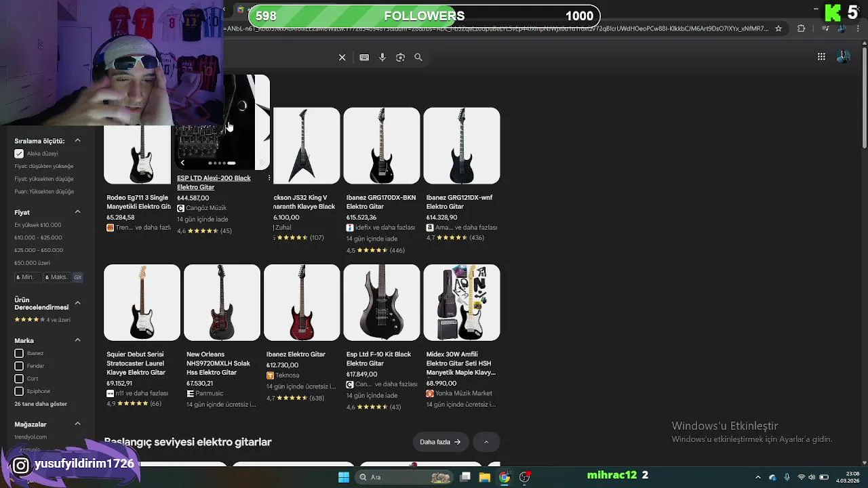This screenshot has height=488, width=868.
Task: Check the Alaka düzeyi sort option
Action: (x=19, y=154)
